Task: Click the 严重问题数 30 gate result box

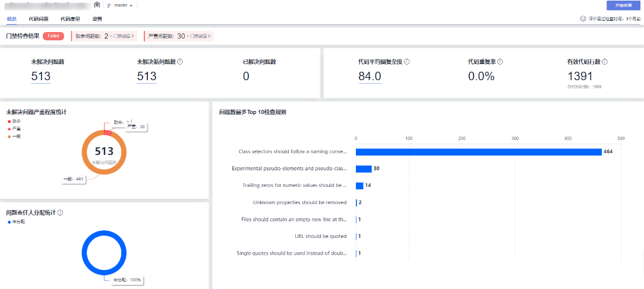Action: [x=179, y=36]
